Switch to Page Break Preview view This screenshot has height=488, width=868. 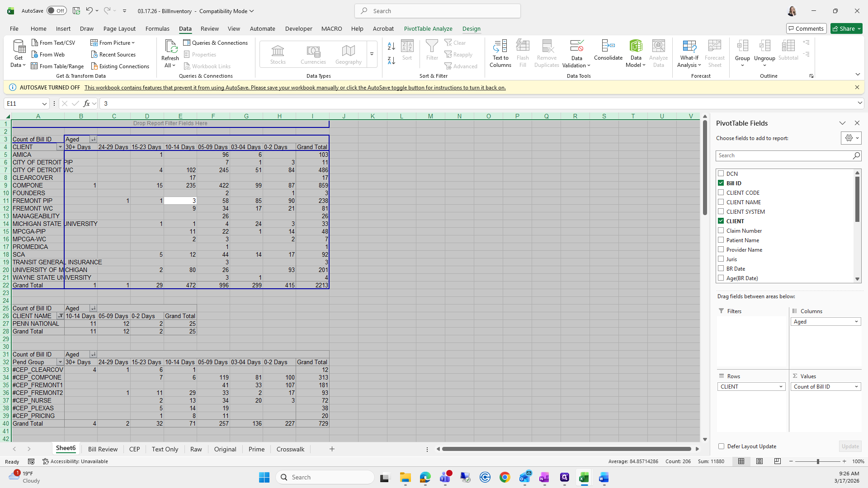click(x=778, y=461)
